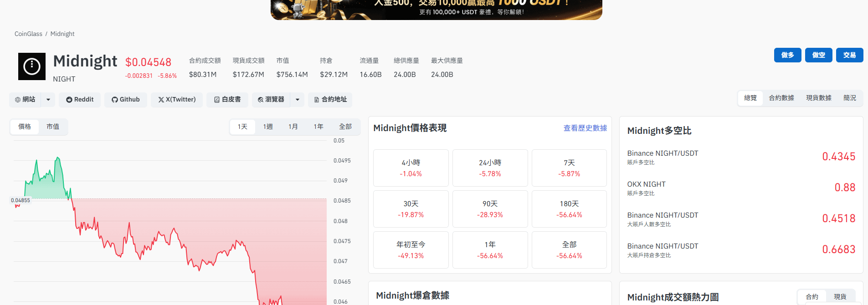Select the 現貨 heatmap toggle
Viewport: 868px width, 305px height.
pos(840,297)
